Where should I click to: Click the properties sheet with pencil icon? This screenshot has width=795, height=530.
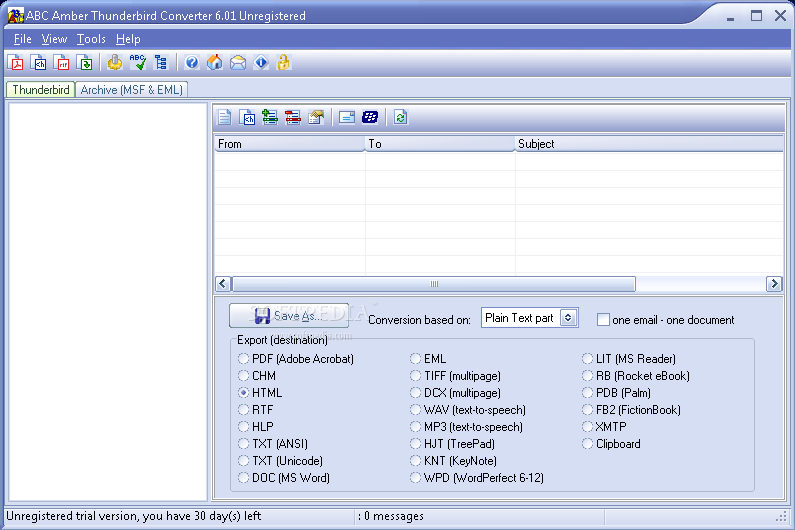tap(316, 117)
